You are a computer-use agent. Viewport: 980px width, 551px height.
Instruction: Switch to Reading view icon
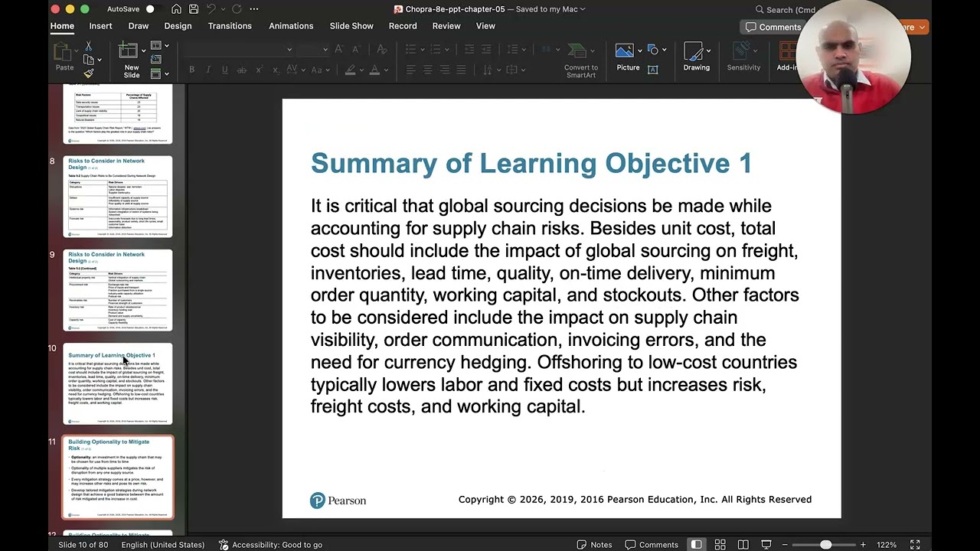743,545
